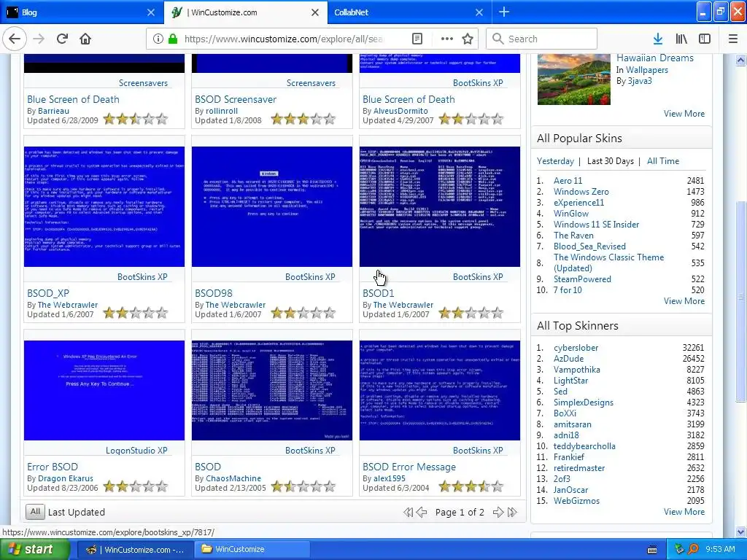Open a new tab with plus button
This screenshot has height=560, width=747.
point(503,12)
